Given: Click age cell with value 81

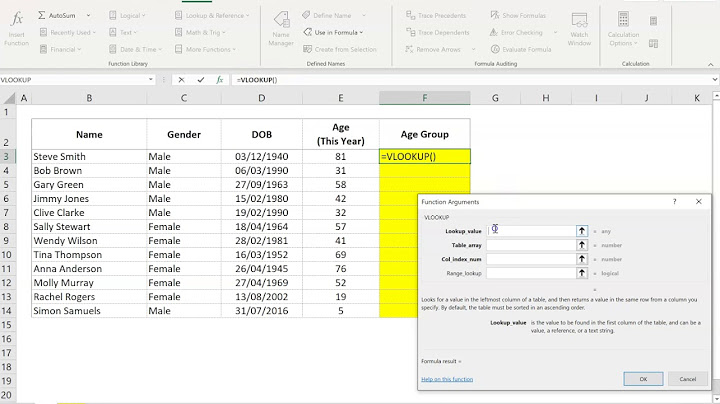Looking at the screenshot, I should pos(341,157).
